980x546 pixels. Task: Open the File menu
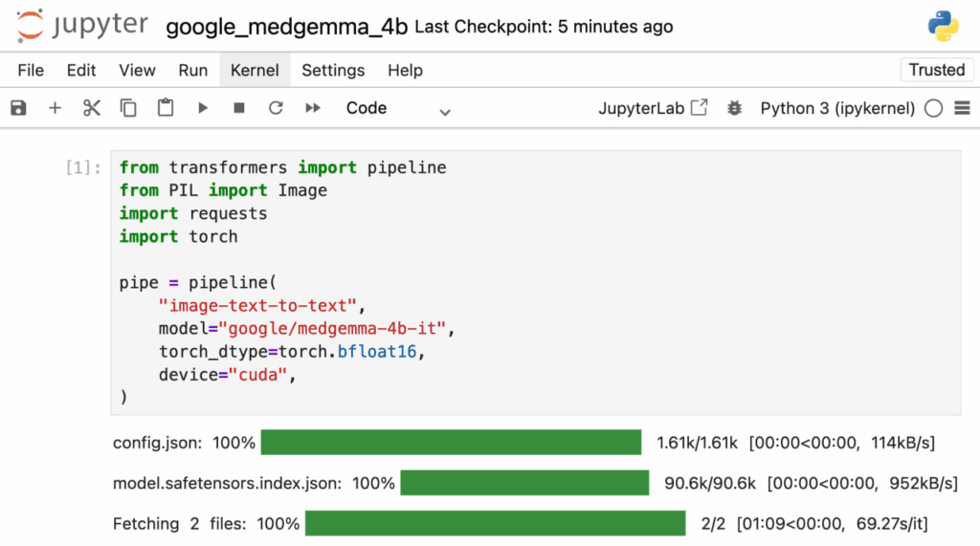click(31, 70)
